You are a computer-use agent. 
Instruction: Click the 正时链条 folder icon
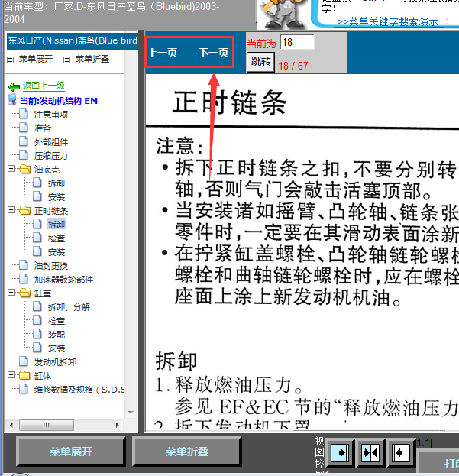pos(25,210)
